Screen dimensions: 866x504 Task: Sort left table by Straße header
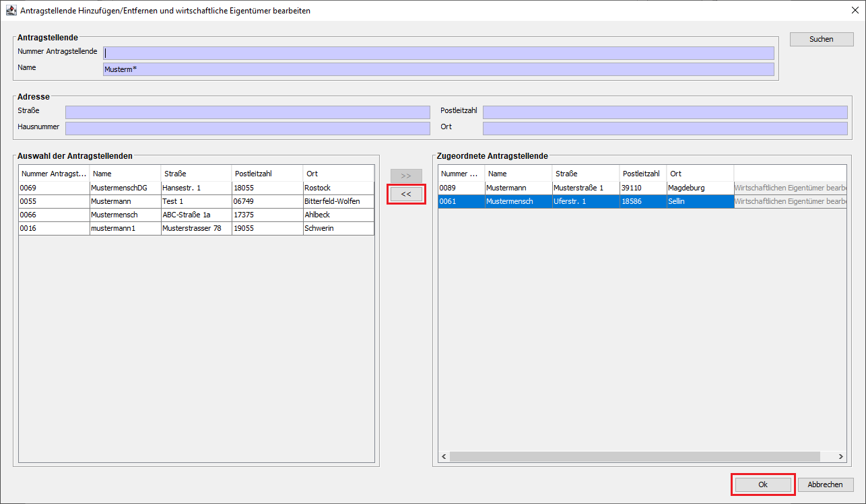click(x=197, y=174)
